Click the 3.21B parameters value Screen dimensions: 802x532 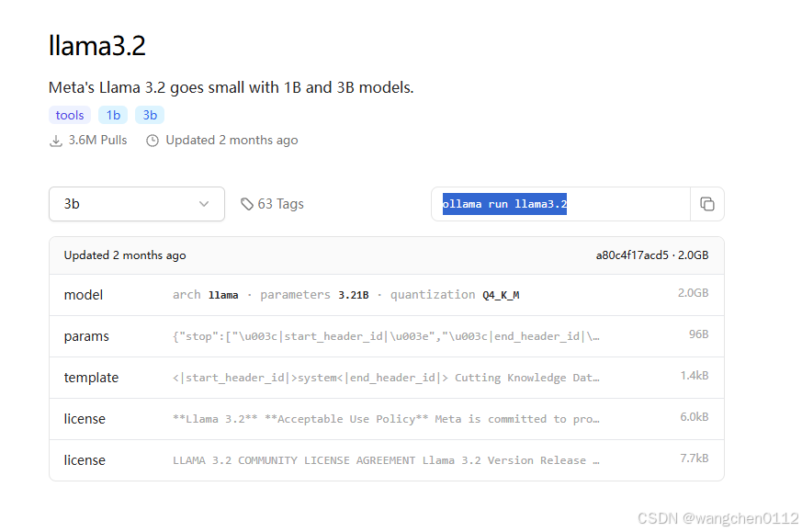point(354,295)
